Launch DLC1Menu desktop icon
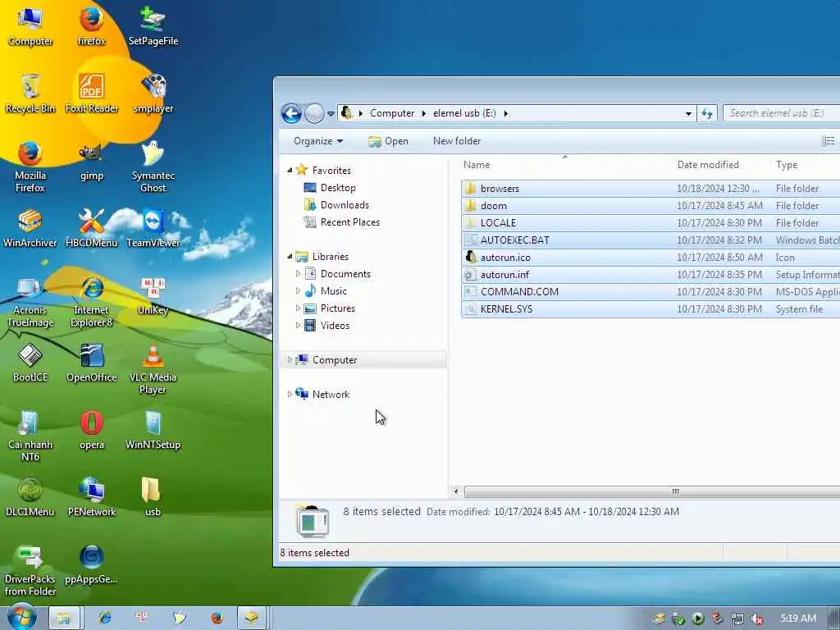Image resolution: width=840 pixels, height=630 pixels. pyautogui.click(x=30, y=497)
